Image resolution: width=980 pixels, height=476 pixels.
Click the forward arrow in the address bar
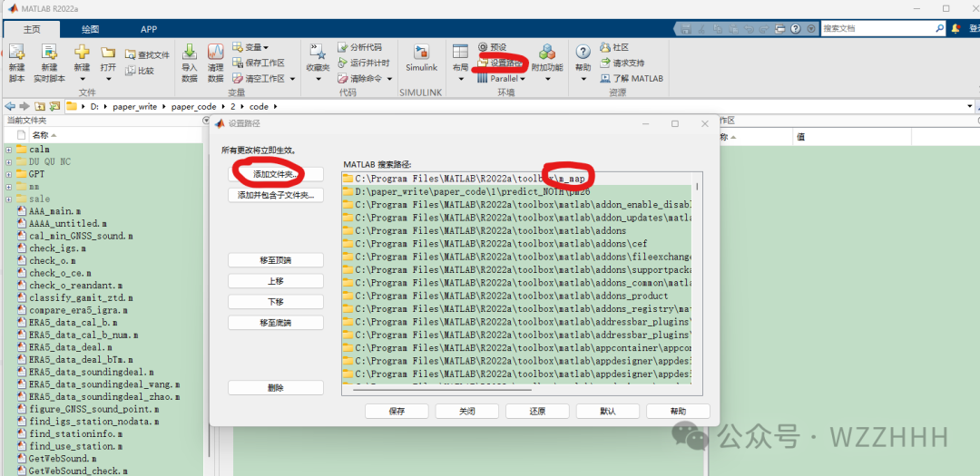[24, 106]
